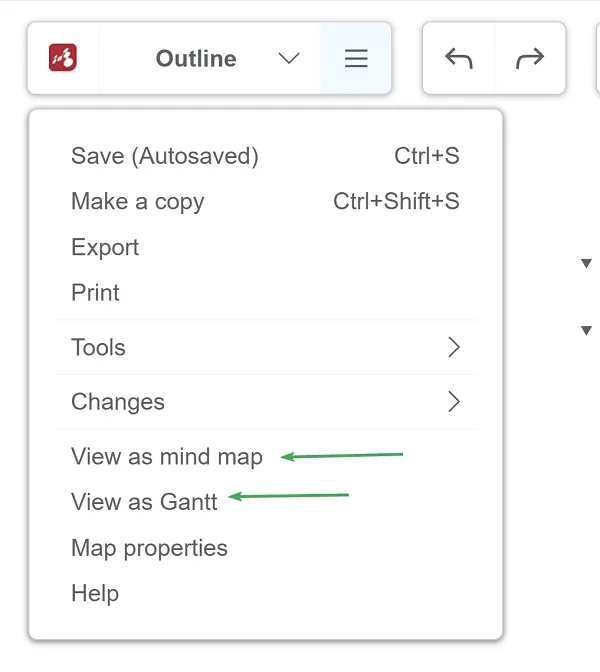Open the Changes submenu entry
The width and height of the screenshot is (600, 672).
point(118,402)
